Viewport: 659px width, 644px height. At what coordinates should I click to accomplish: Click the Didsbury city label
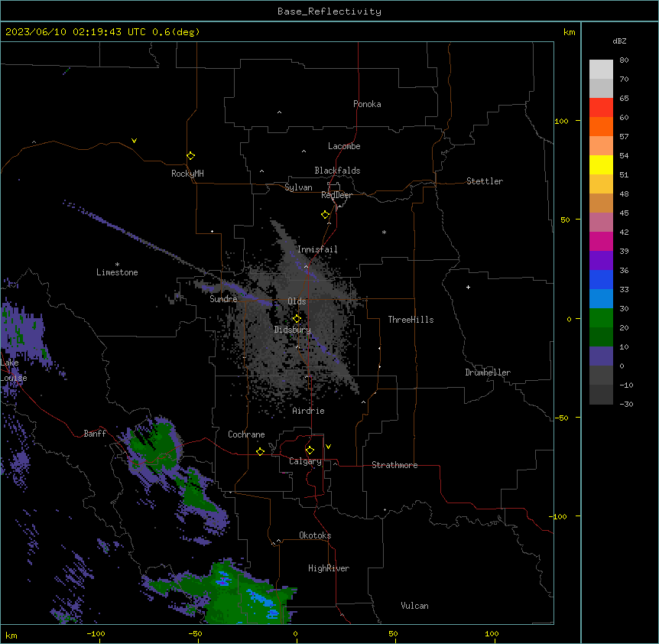click(293, 330)
